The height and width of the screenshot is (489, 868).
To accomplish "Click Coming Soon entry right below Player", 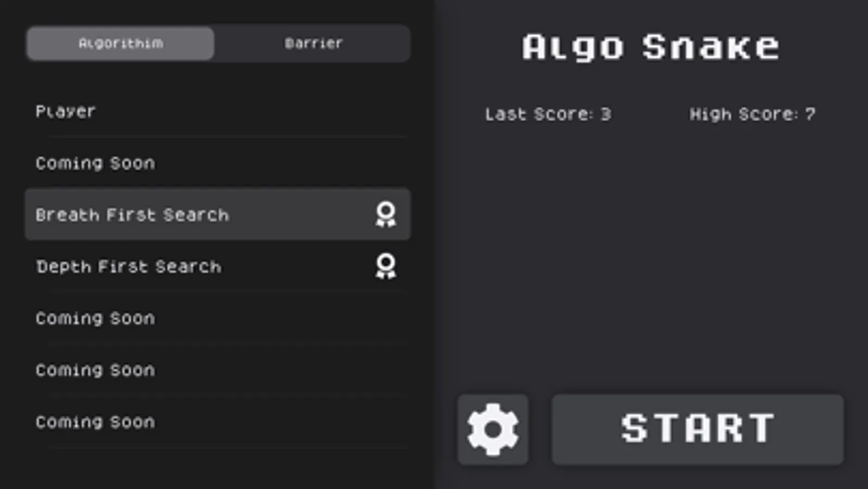I will [217, 163].
